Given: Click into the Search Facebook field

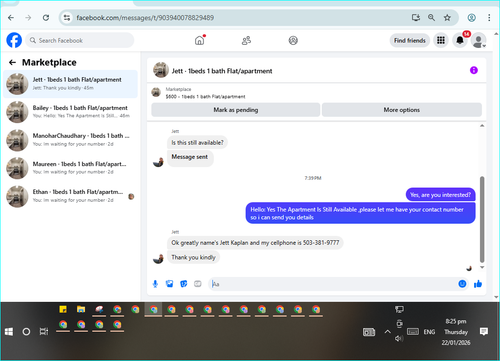Looking at the screenshot, I should (80, 40).
